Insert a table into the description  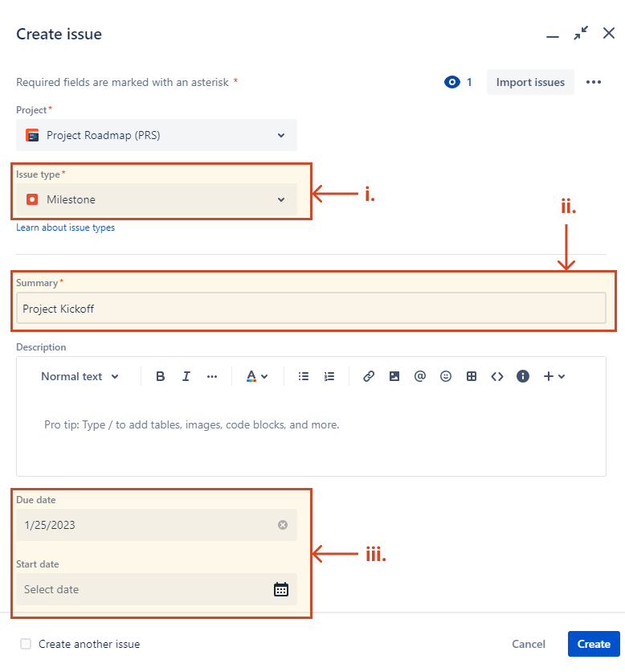point(472,376)
